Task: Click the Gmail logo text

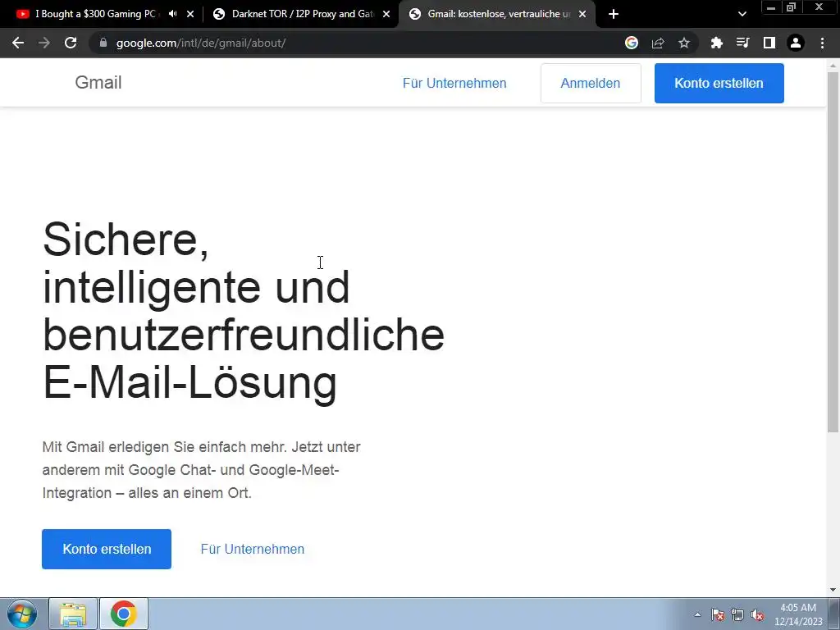Action: (x=98, y=83)
